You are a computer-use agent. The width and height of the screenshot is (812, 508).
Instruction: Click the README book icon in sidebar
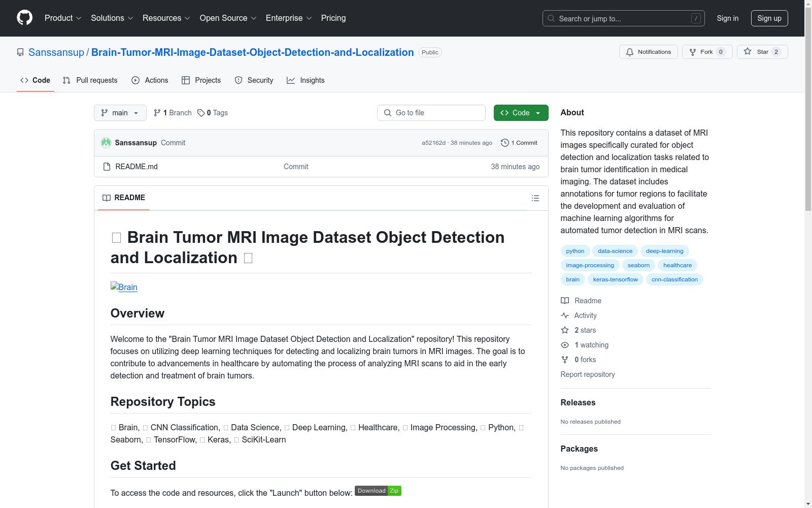[564, 300]
